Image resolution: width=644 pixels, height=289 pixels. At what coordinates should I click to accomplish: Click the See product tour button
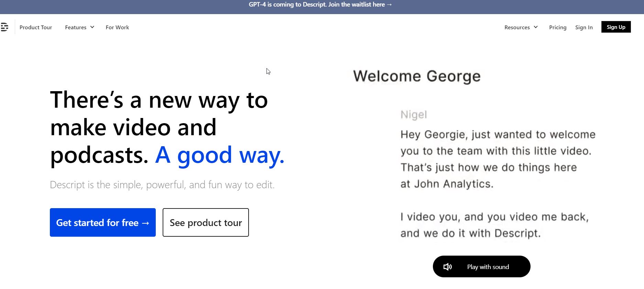pos(206,222)
